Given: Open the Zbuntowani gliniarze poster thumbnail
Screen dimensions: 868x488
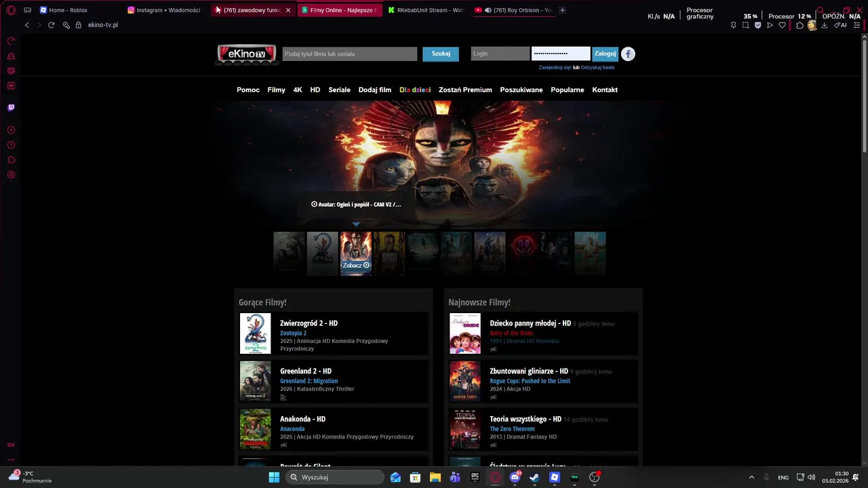Looking at the screenshot, I should [x=465, y=381].
